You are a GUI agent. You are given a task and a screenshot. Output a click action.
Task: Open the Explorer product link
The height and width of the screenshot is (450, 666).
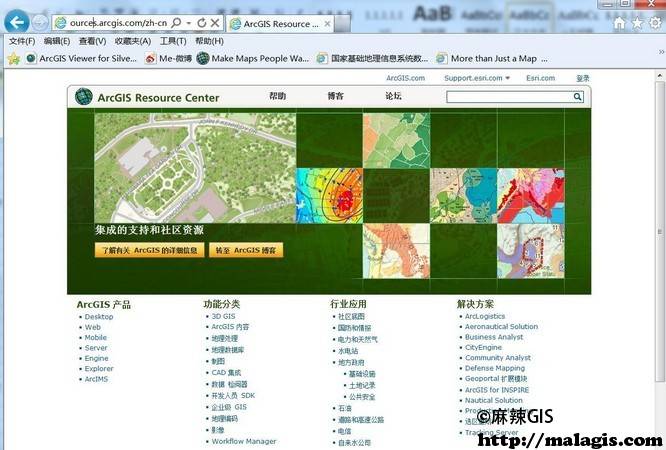click(99, 369)
